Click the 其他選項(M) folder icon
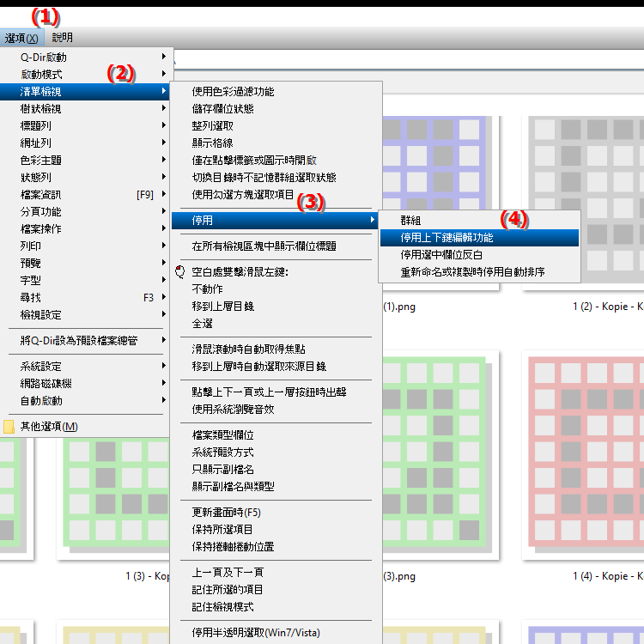 coord(9,427)
